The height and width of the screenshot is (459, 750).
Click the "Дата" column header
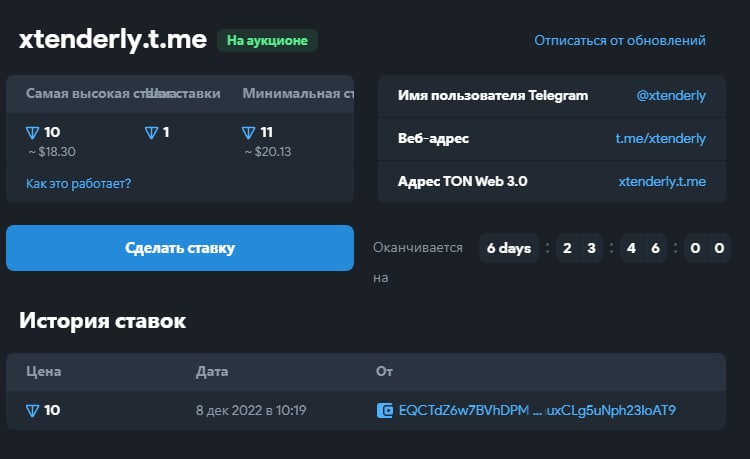(211, 371)
